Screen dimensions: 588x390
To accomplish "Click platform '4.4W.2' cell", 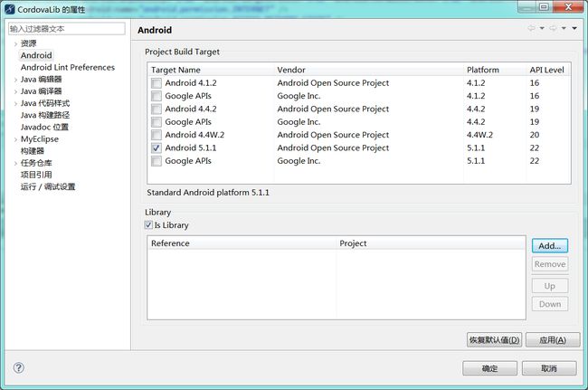I will point(479,135).
